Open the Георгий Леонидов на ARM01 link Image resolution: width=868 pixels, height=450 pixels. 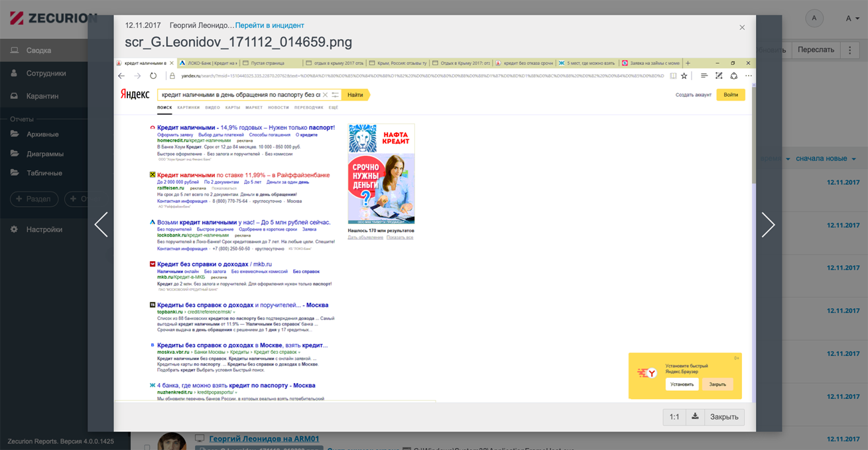click(264, 439)
